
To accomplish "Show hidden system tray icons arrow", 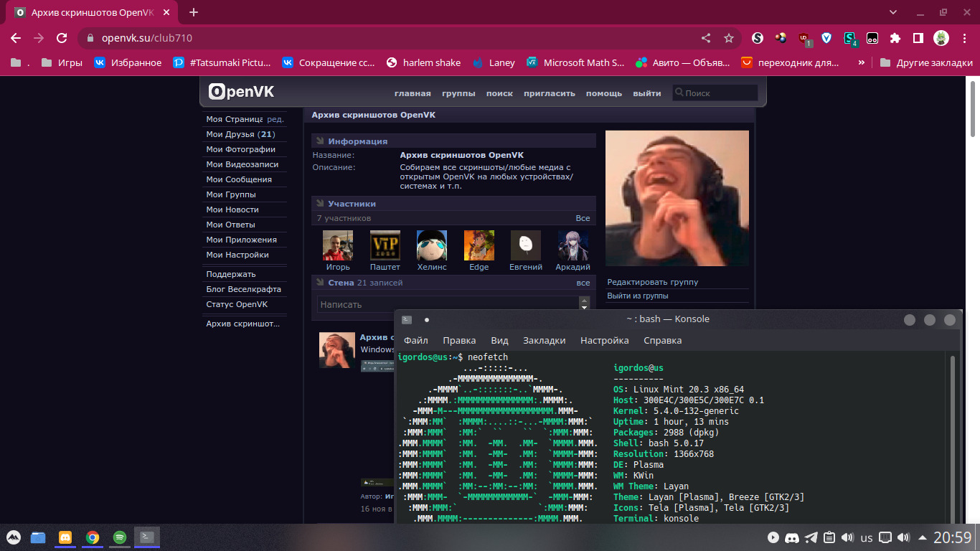I will [x=922, y=537].
